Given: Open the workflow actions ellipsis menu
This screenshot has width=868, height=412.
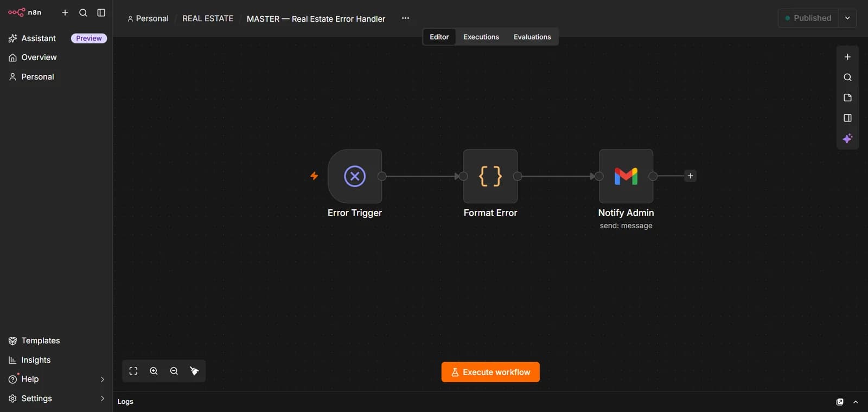Looking at the screenshot, I should pos(405,18).
